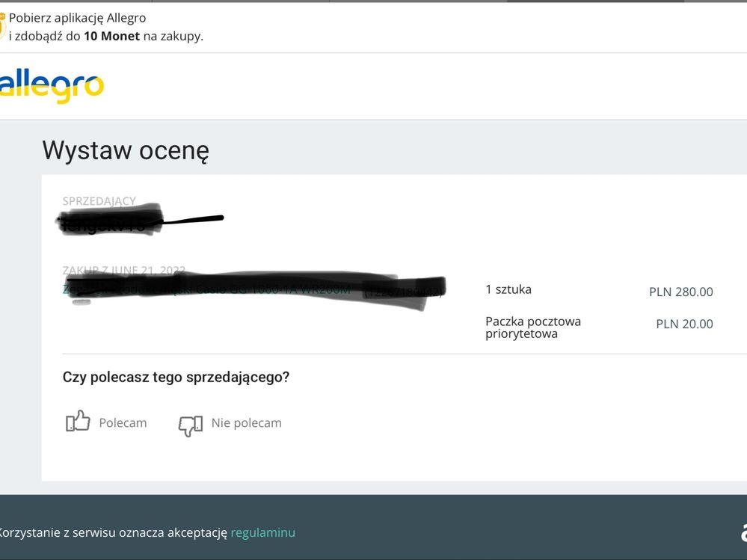
Task: Click the "Wystaw ocenę" page heading
Action: pos(126,150)
